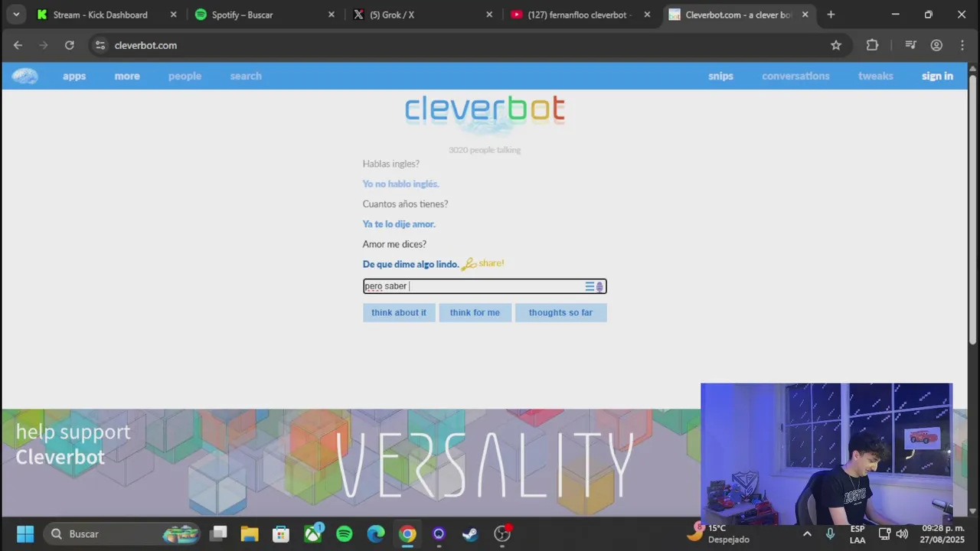Close the Spotify – Buscar tab

(332, 15)
